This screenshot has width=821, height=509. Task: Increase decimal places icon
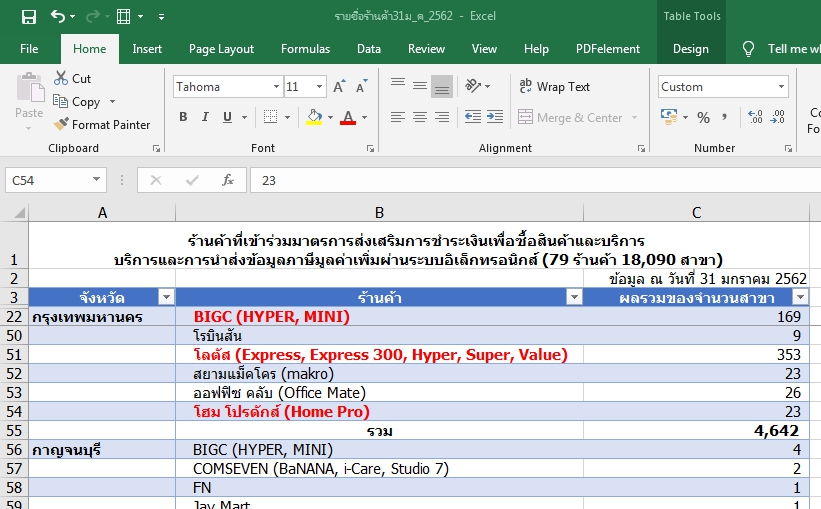click(x=755, y=117)
